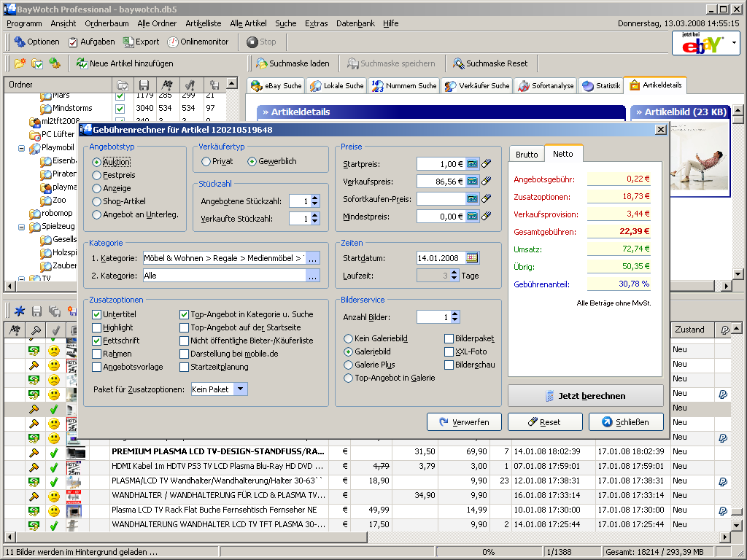Open calculator icon next to Verkaufspreis
This screenshot has height=560, width=747.
pyautogui.click(x=472, y=182)
